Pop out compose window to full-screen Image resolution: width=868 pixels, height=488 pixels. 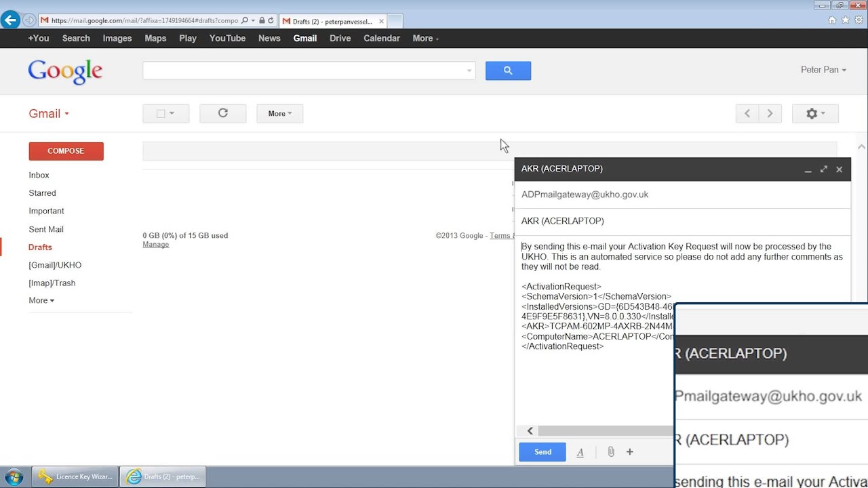tap(823, 169)
